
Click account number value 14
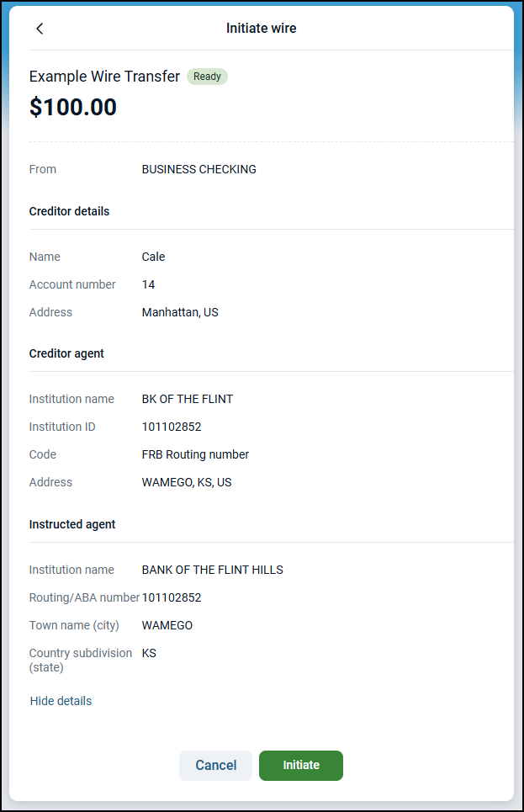coord(148,284)
